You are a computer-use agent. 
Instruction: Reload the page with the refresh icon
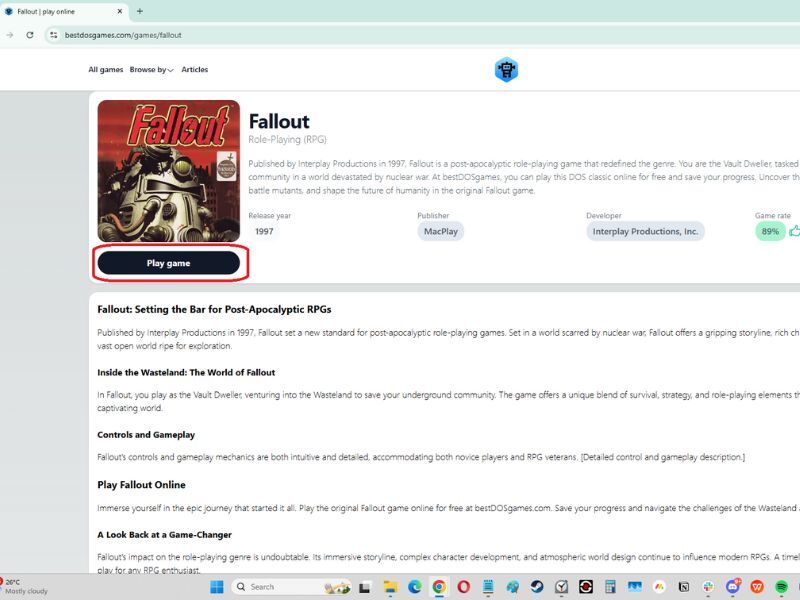[x=30, y=34]
